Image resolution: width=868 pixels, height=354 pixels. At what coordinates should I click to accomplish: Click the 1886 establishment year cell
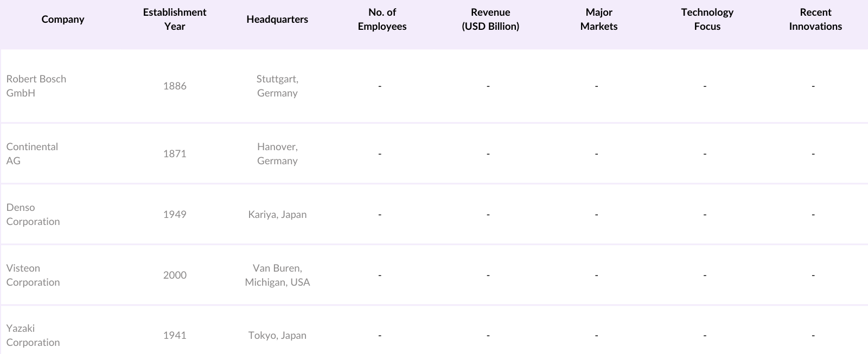pos(175,86)
